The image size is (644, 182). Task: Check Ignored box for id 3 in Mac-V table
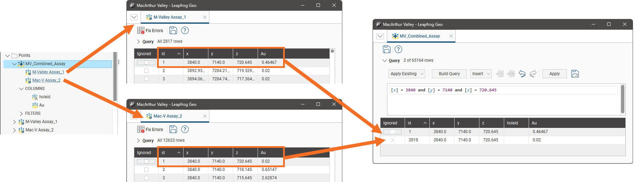pos(146,178)
